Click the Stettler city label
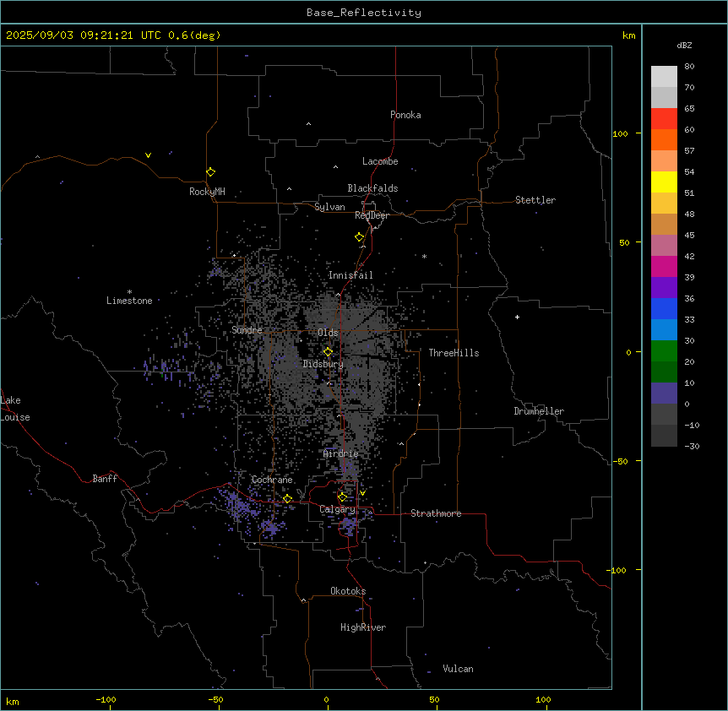This screenshot has height=711, width=728. (535, 200)
